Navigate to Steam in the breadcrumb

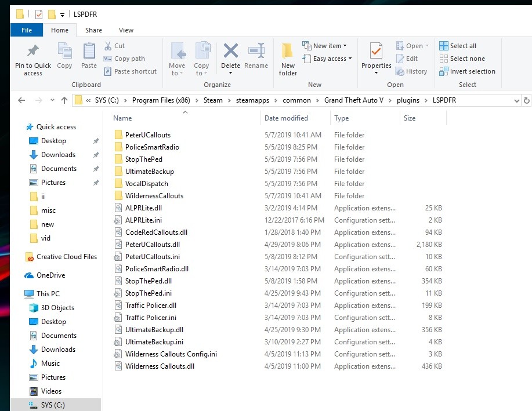(x=213, y=100)
